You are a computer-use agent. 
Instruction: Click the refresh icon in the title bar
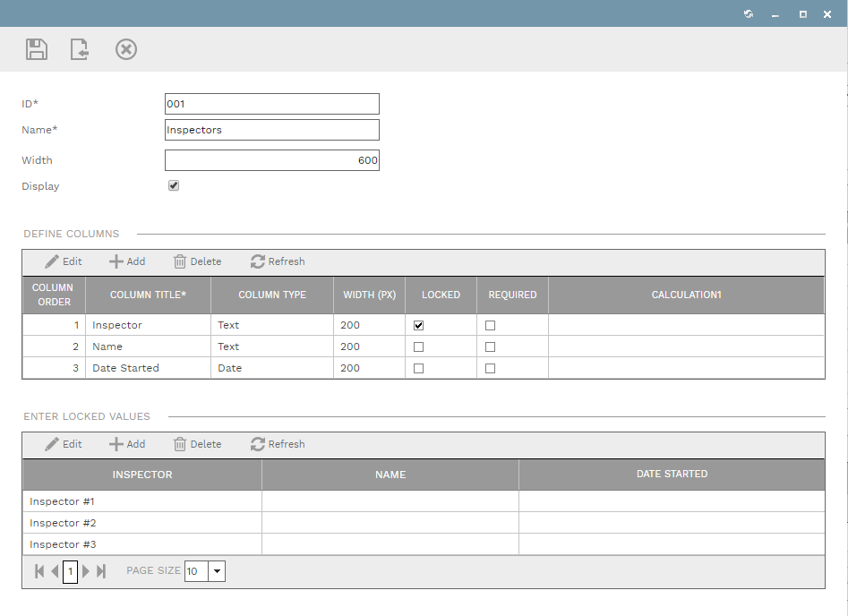point(749,13)
